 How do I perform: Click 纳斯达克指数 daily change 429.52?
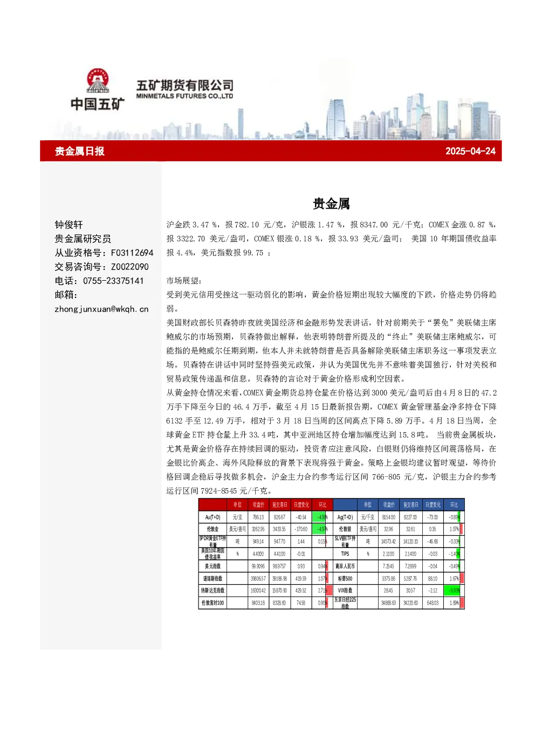click(301, 591)
